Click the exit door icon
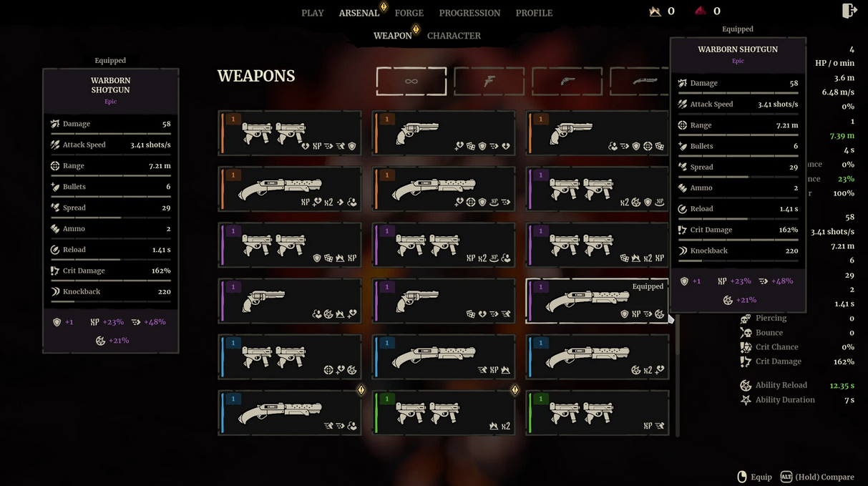The image size is (868, 486). pyautogui.click(x=849, y=11)
